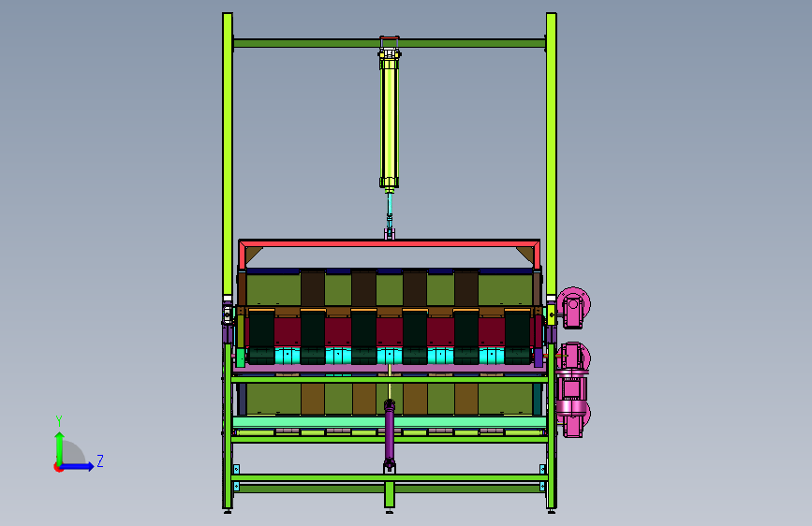Select the "Y" axis label
Screen dimensions: 812x526
(x=59, y=421)
